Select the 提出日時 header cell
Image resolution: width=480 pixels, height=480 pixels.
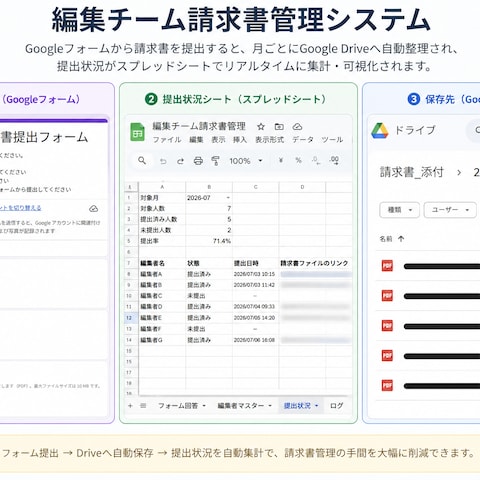coord(256,263)
